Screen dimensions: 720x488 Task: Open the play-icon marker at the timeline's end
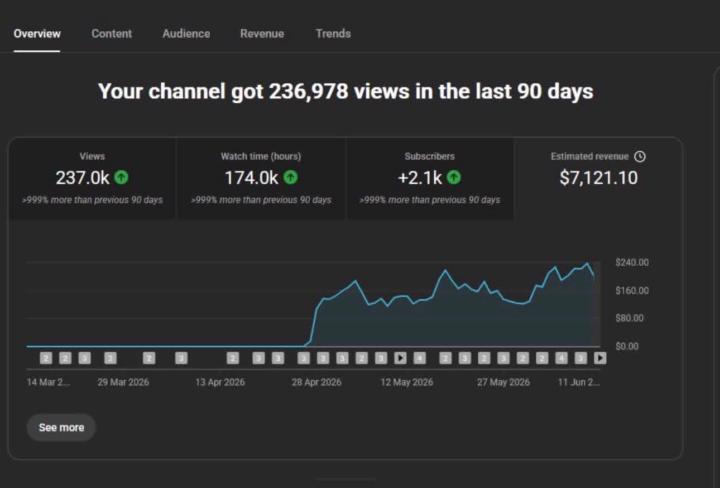(600, 358)
